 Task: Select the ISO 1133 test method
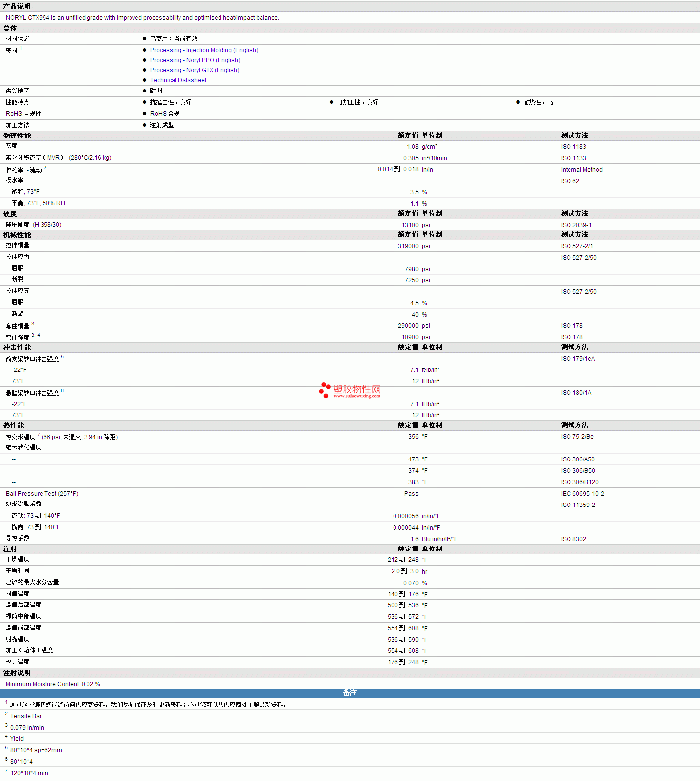click(x=573, y=158)
